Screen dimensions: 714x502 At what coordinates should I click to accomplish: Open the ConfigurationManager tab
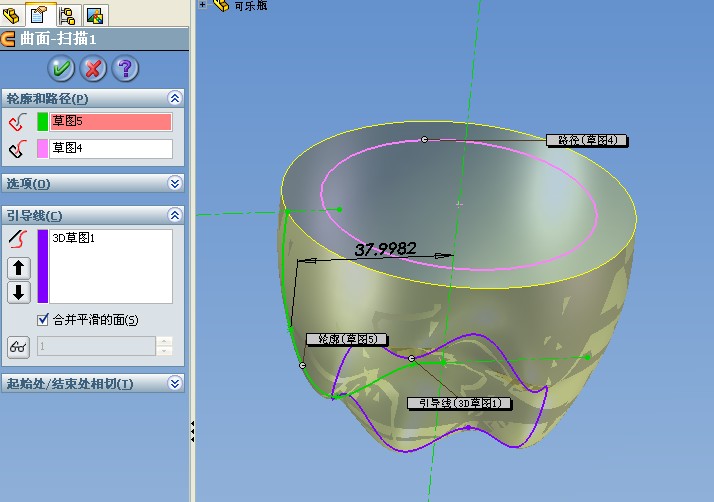67,15
